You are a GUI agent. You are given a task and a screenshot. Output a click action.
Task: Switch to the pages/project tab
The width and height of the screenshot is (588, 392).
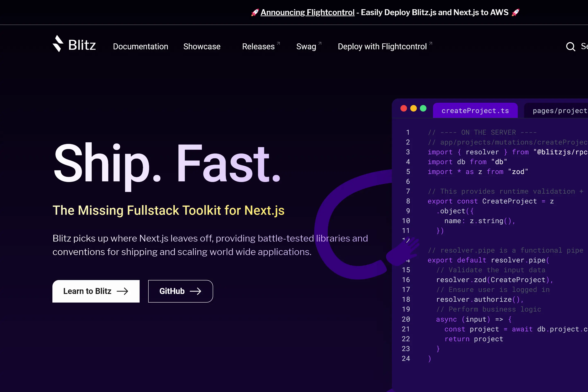coord(560,111)
